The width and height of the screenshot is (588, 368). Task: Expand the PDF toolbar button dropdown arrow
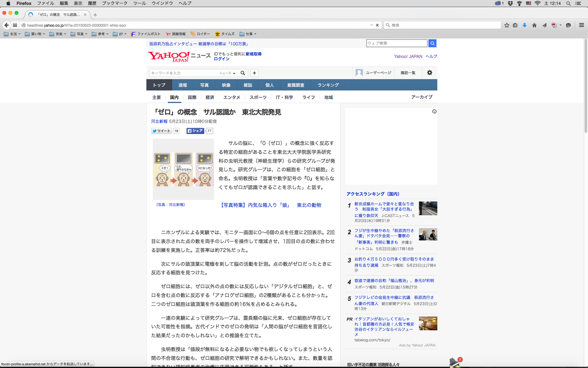[561, 25]
